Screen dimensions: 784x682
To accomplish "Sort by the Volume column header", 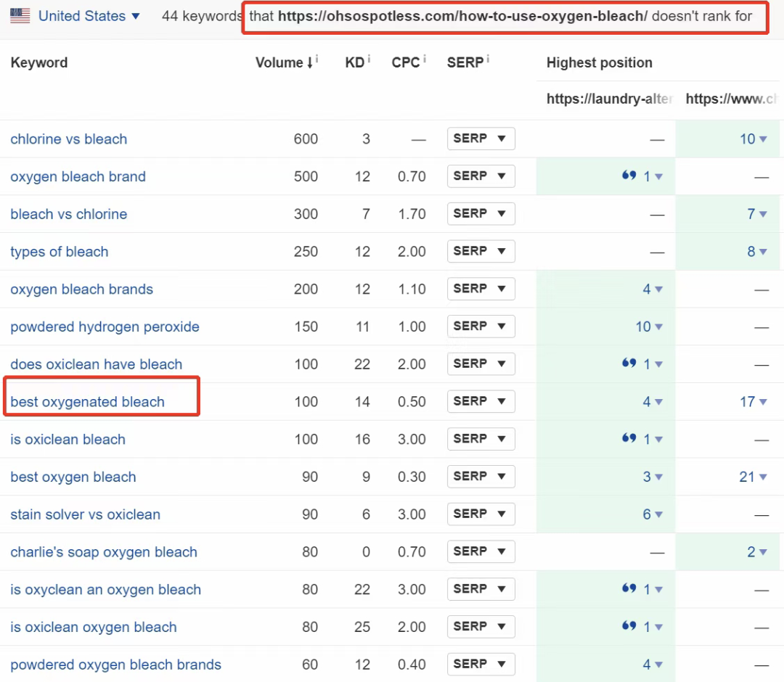I will pyautogui.click(x=284, y=62).
